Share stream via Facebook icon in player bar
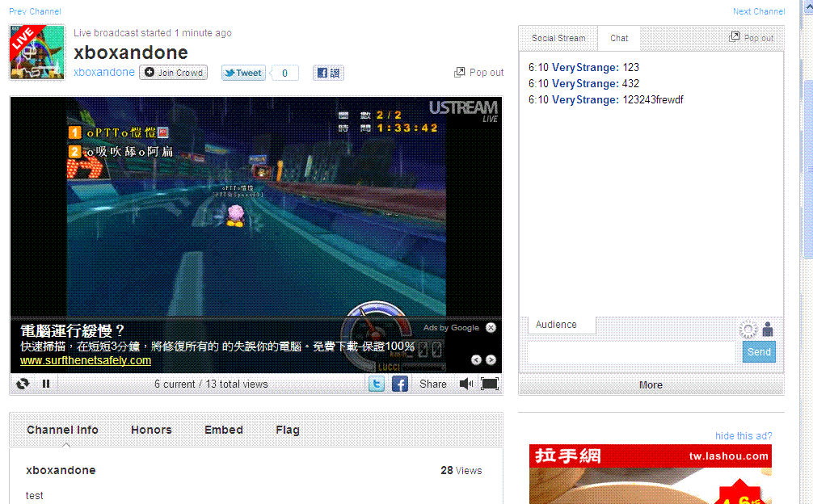 [x=400, y=384]
